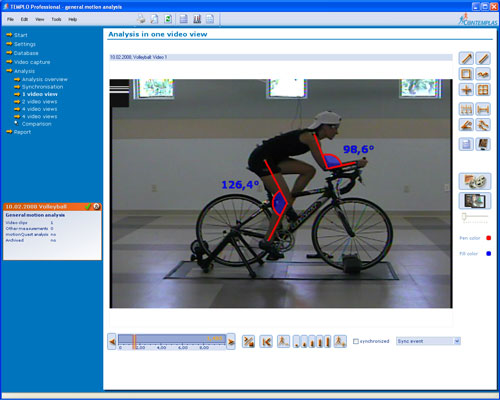Screen dimensions: 500x400
Task: Click the slider below the overlay button
Action: coord(475,216)
